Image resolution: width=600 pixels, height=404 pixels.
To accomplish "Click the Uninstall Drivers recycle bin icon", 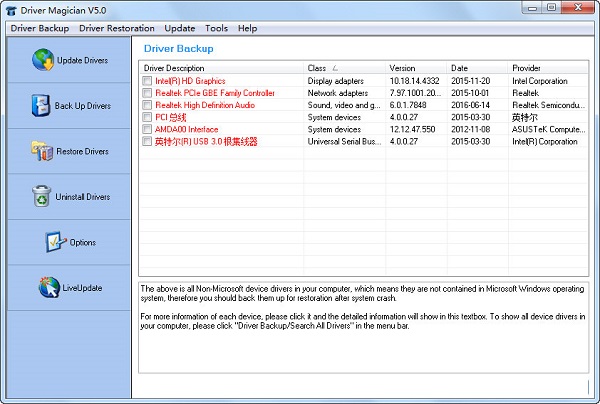I will [41, 196].
